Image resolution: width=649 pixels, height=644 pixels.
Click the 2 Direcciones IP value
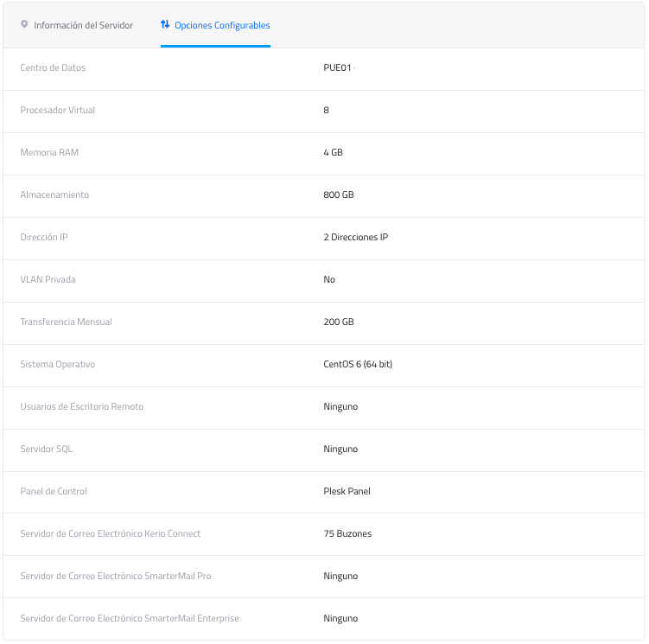click(355, 237)
